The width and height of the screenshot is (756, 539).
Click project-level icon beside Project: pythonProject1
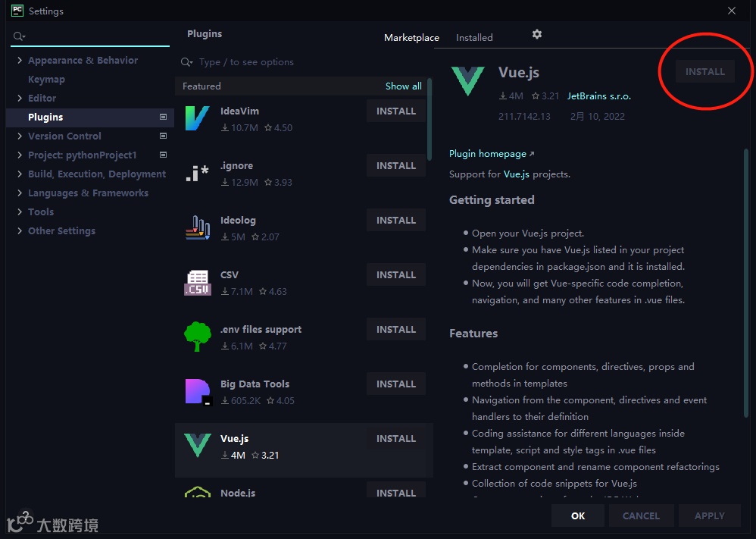[163, 155]
